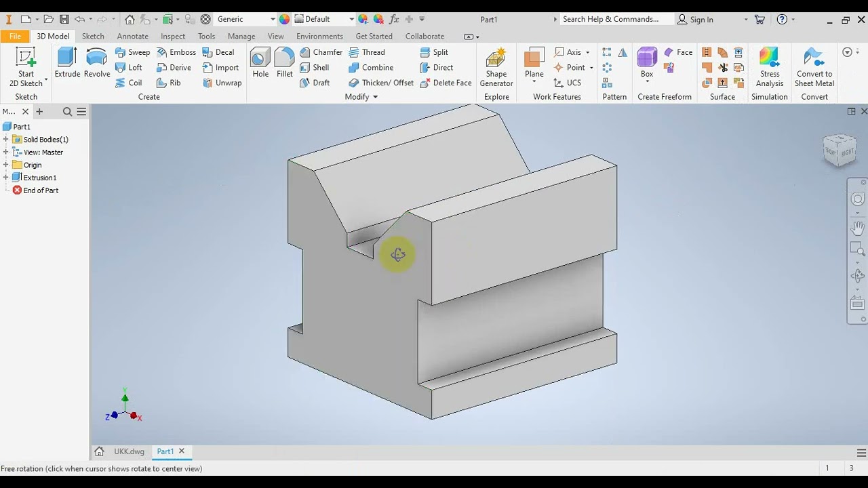The image size is (868, 488).
Task: Expand the Box freeform dropdown
Action: pos(647,83)
